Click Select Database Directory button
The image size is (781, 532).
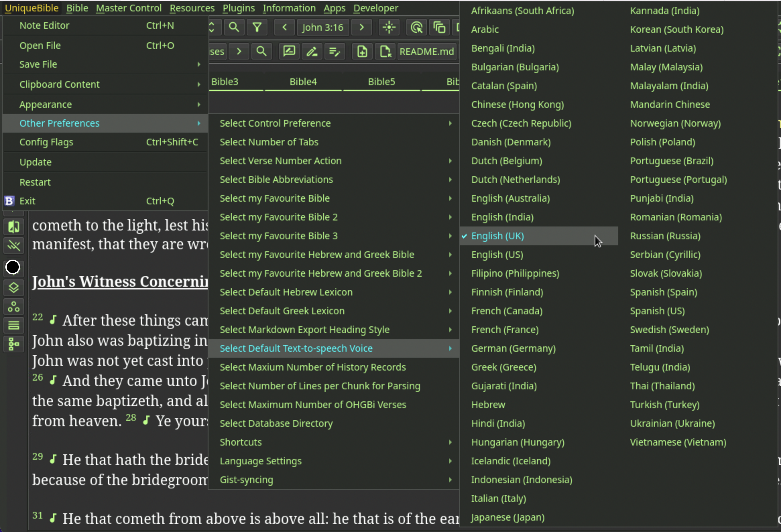pos(276,423)
